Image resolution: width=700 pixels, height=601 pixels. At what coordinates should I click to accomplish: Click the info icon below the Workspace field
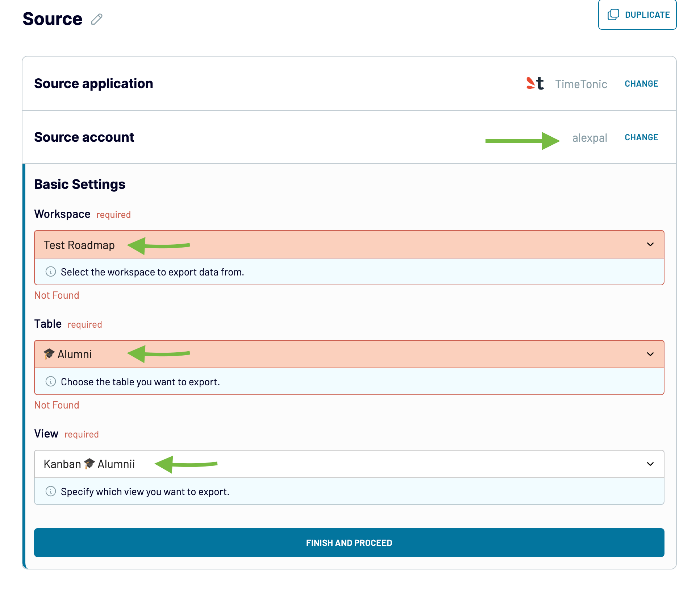click(50, 272)
